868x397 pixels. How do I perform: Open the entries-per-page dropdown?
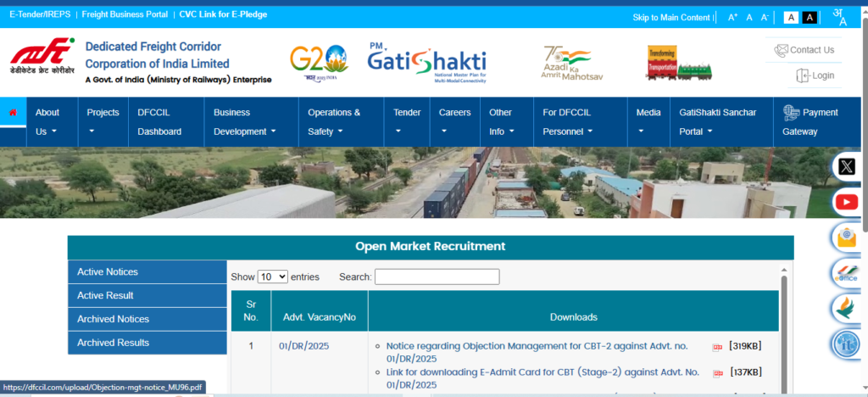272,277
